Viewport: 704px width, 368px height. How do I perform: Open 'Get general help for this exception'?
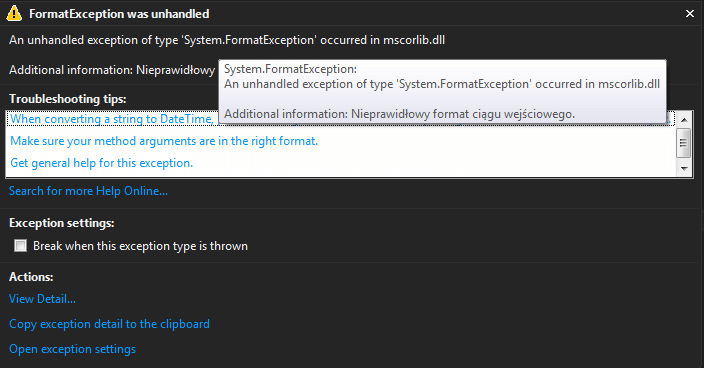(101, 163)
